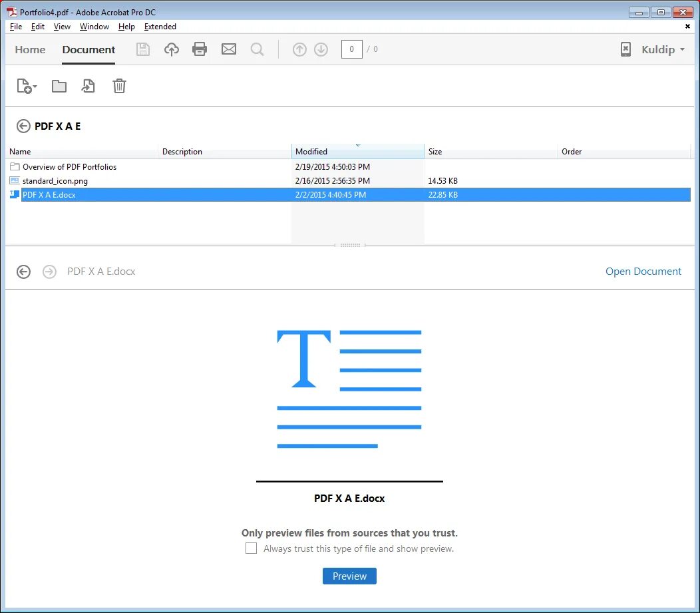This screenshot has height=613, width=700.
Task: Click the PDF X A E folder heading
Action: tap(58, 126)
